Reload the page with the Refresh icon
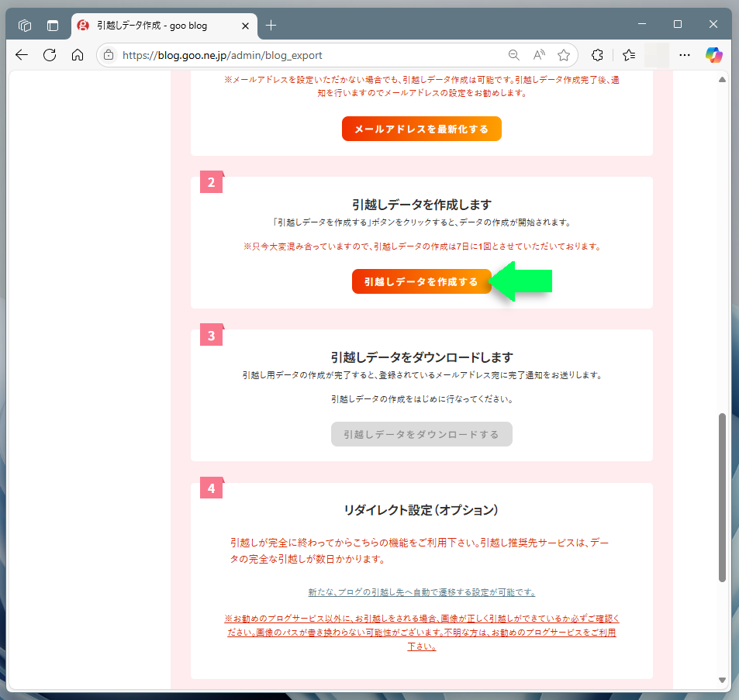 [50, 55]
